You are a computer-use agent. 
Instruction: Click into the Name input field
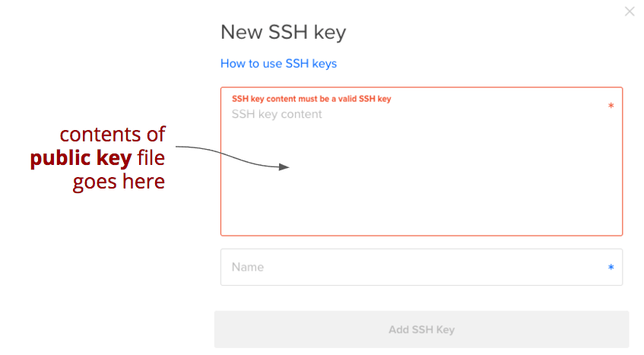click(421, 267)
